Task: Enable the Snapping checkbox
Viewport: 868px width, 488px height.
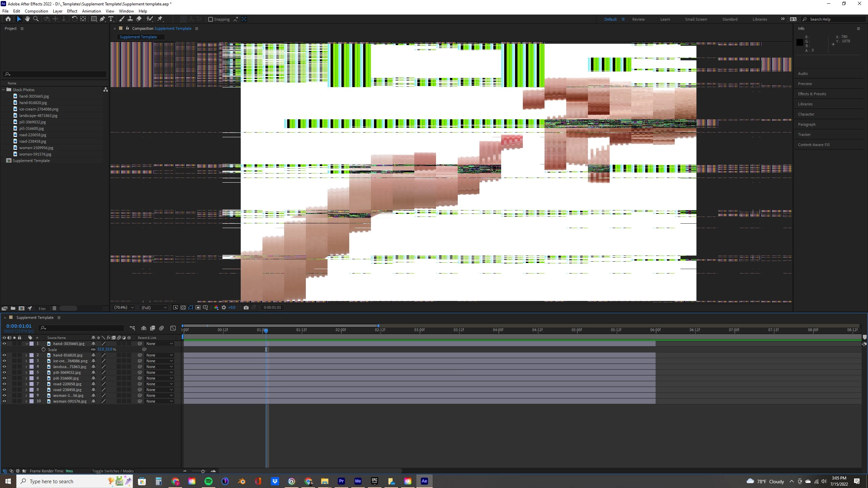Action: [x=211, y=19]
